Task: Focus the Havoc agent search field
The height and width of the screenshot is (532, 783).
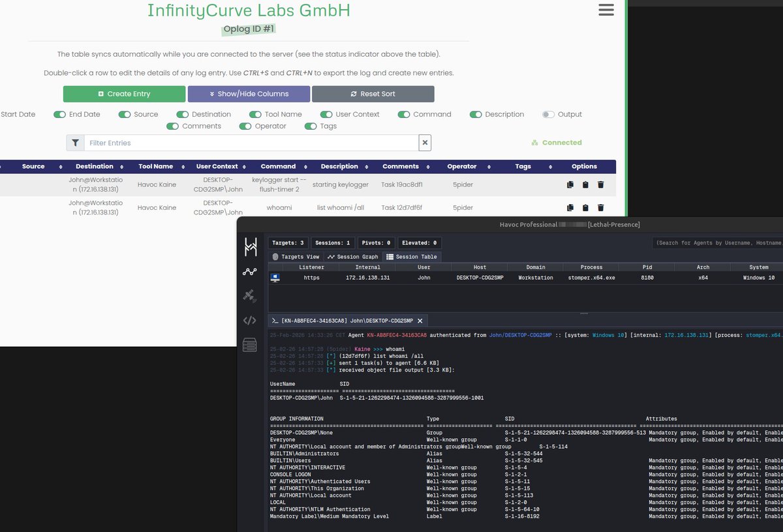Action: click(718, 243)
